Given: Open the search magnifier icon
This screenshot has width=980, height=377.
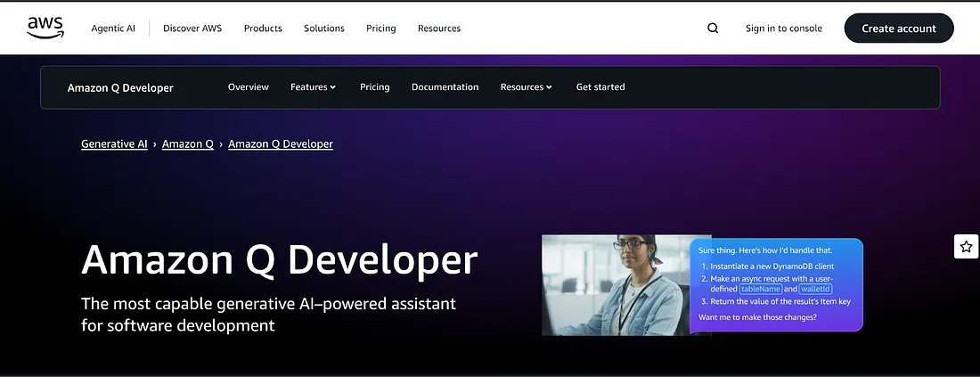Looking at the screenshot, I should [x=713, y=29].
